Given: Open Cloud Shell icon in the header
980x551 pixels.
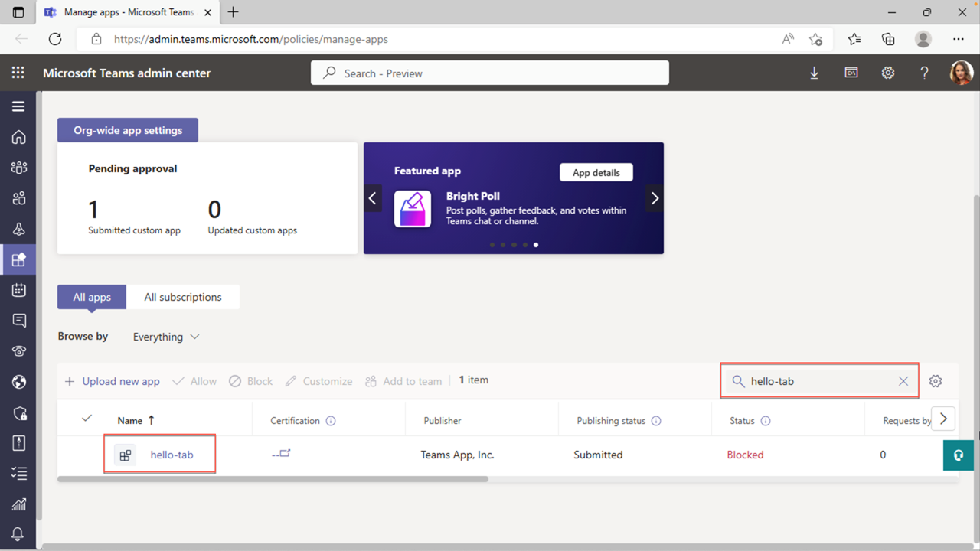Looking at the screenshot, I should [851, 73].
